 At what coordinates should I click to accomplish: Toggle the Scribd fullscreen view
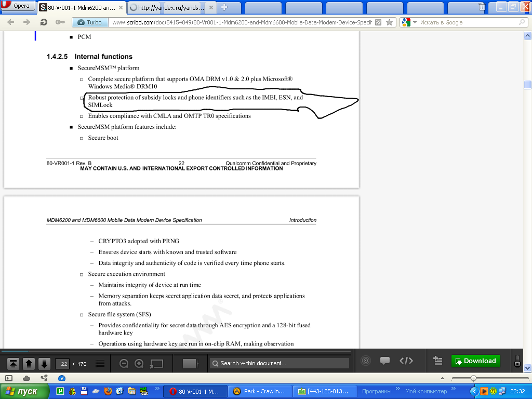[156, 364]
